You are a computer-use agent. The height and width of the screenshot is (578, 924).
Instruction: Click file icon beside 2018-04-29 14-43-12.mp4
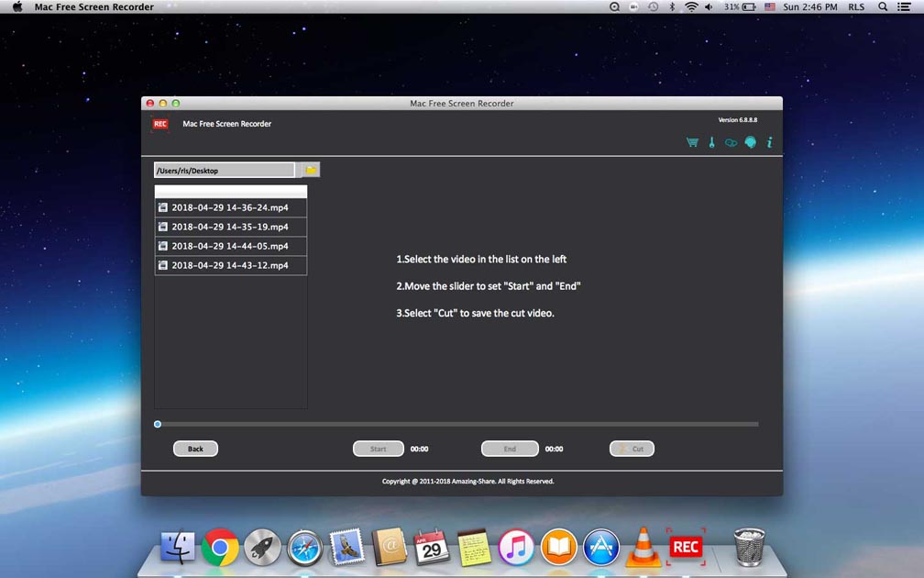[163, 265]
